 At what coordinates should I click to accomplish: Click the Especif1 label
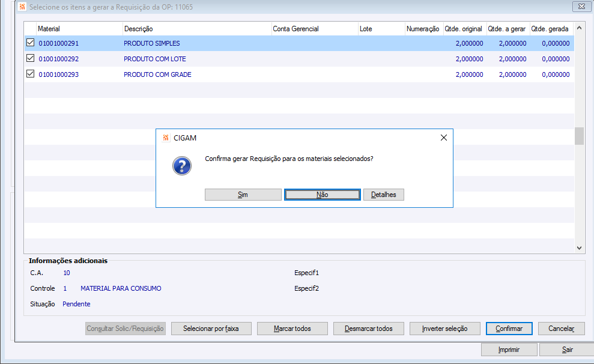click(306, 273)
